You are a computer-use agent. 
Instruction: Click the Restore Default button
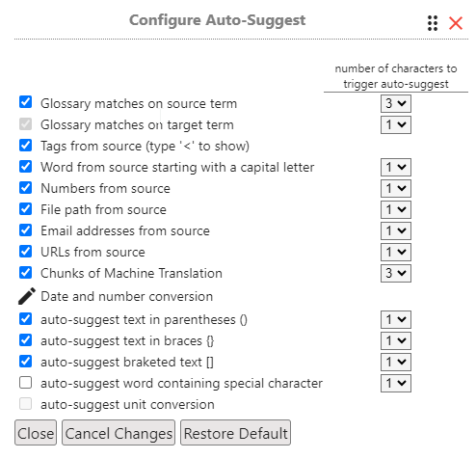coord(235,433)
